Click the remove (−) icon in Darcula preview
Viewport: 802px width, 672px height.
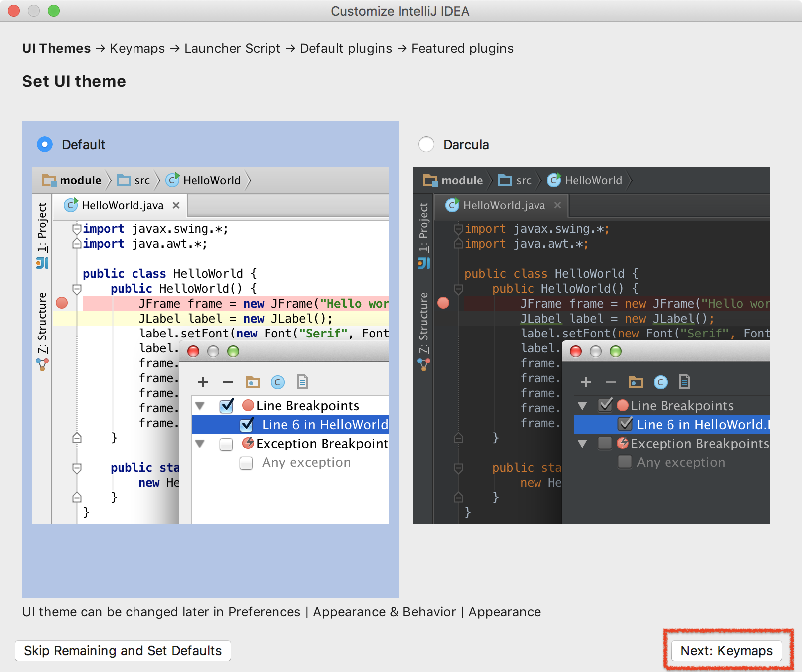click(611, 382)
